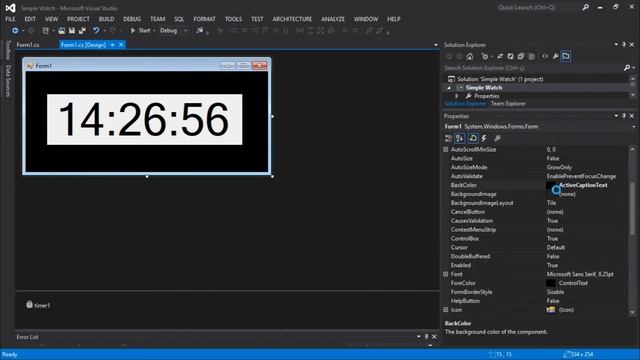The image size is (640, 360).
Task: Click the Home icon in Solution Explorer
Action: click(470, 56)
